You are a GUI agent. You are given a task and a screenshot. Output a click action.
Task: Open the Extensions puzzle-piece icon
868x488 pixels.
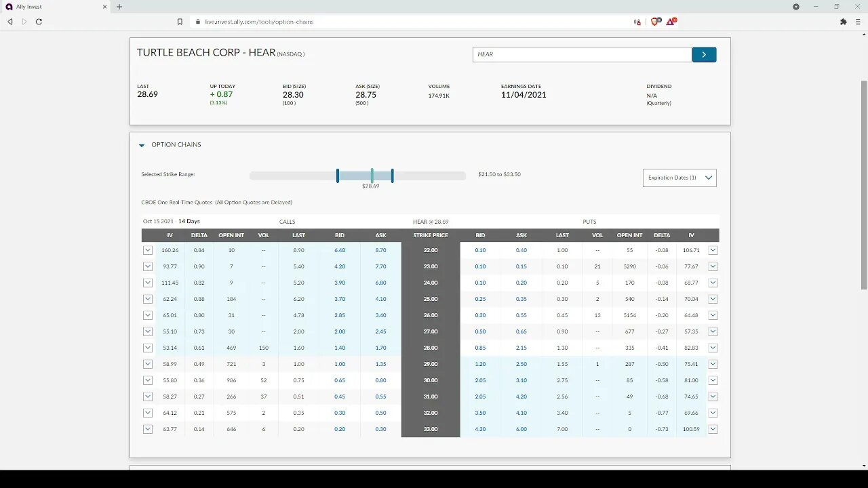(843, 22)
